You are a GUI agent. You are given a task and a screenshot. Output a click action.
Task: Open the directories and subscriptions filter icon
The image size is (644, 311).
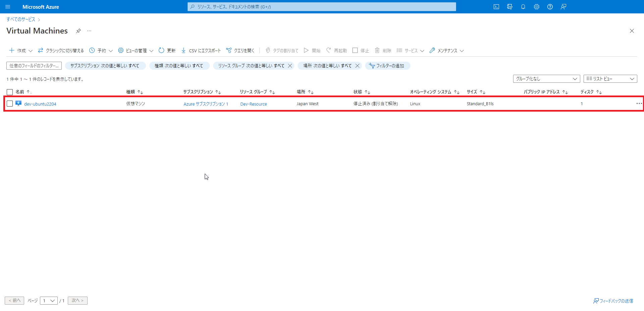(510, 7)
